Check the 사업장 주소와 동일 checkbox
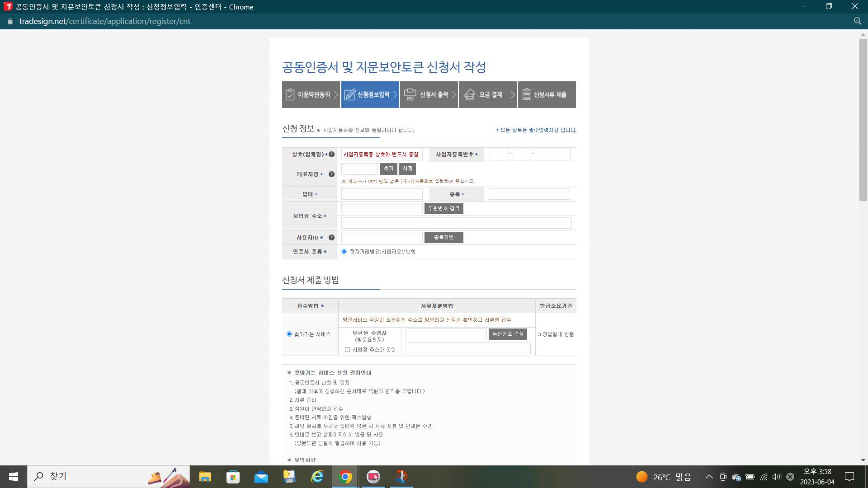This screenshot has height=488, width=868. (x=347, y=350)
